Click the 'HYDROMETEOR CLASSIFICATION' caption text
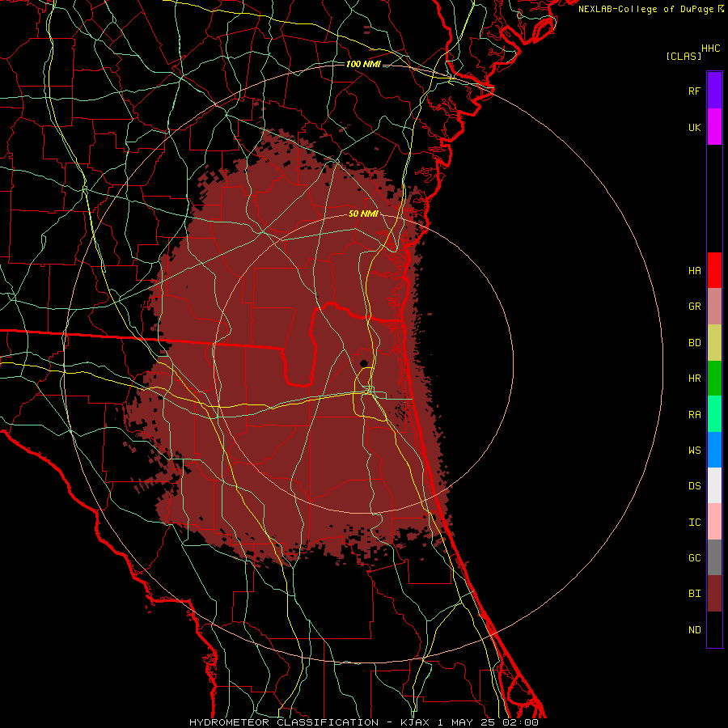 284,722
